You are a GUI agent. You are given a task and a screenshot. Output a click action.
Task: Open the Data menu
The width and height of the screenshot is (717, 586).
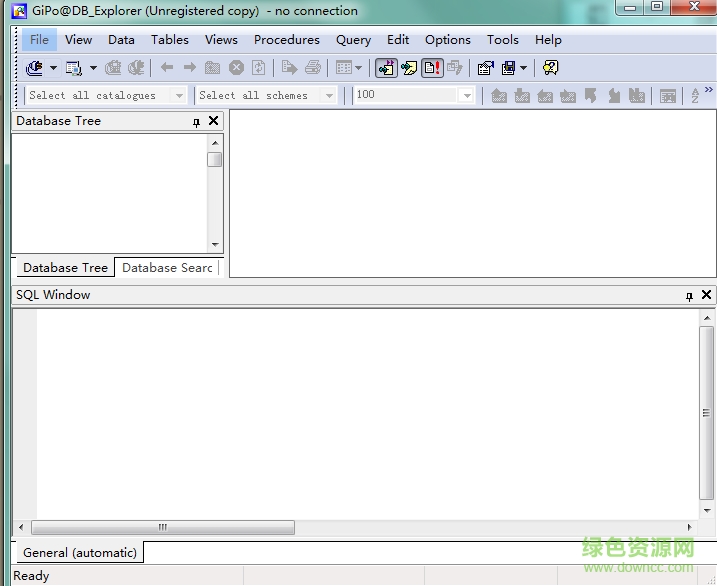tap(121, 40)
